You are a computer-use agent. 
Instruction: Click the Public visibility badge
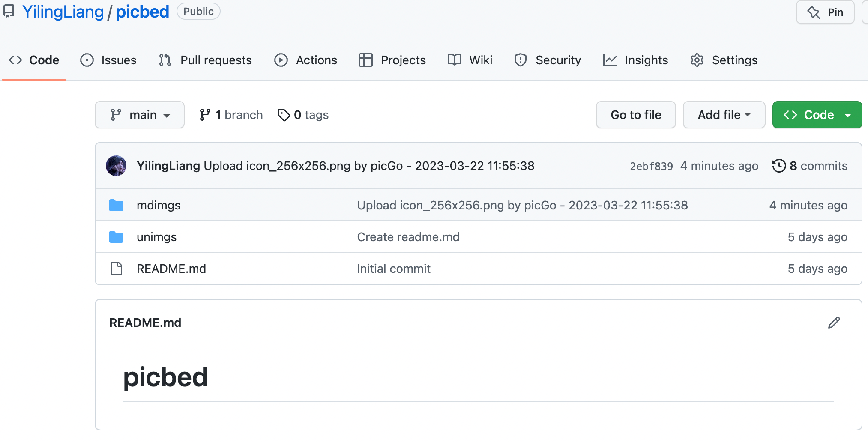click(x=198, y=12)
